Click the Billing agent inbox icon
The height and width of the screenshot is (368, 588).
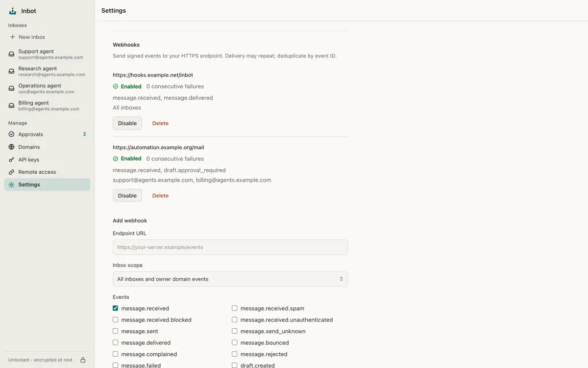click(x=11, y=105)
